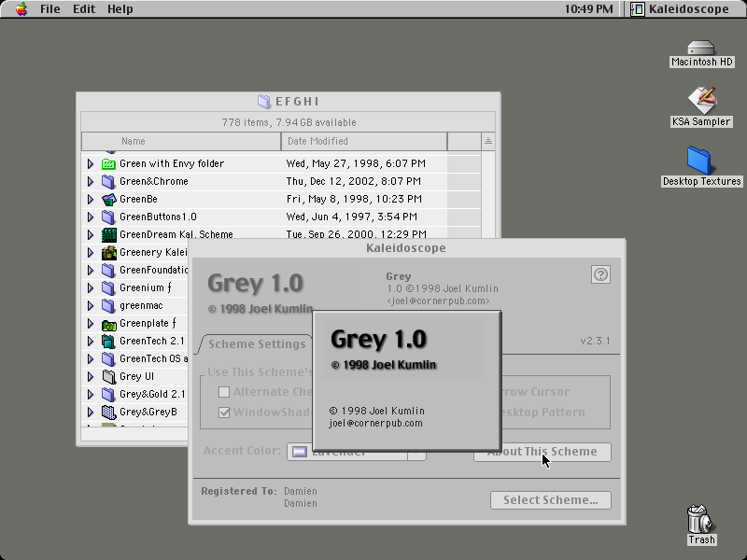Expand the Greenium ƒ folder
This screenshot has height=560, width=747.
click(x=91, y=288)
